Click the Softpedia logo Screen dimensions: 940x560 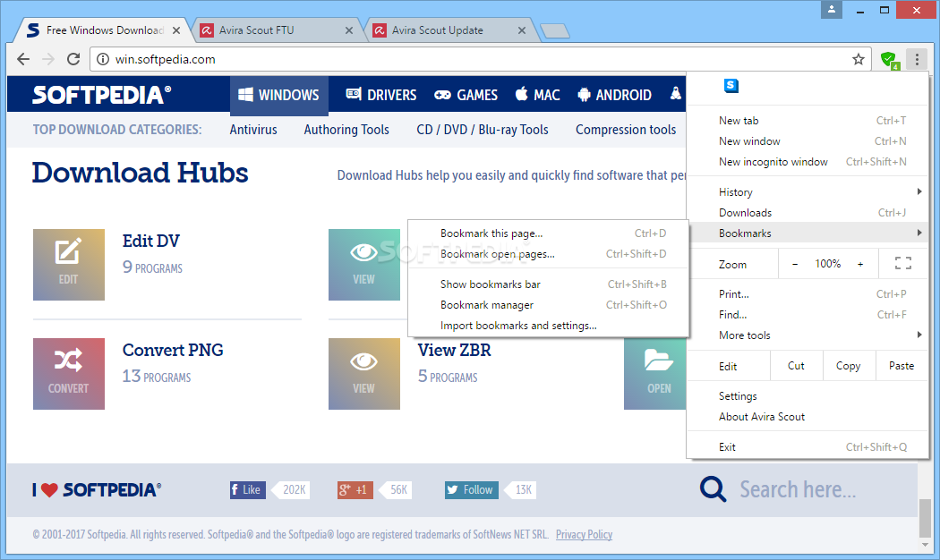pos(102,95)
